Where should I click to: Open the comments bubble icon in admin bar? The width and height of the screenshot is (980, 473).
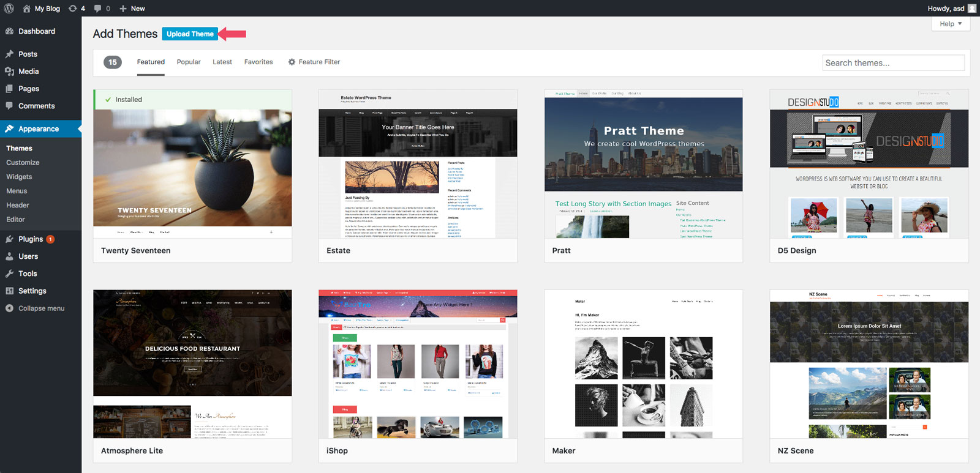click(x=98, y=9)
